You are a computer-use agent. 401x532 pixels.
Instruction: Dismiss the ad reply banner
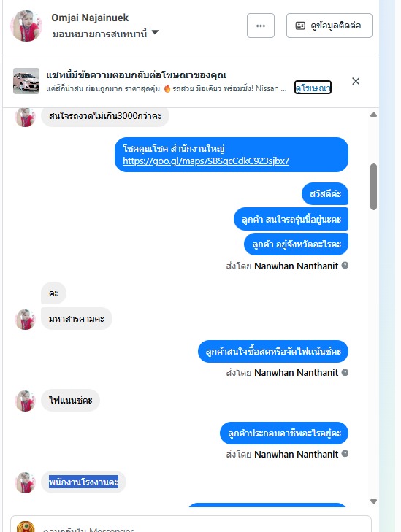(356, 81)
